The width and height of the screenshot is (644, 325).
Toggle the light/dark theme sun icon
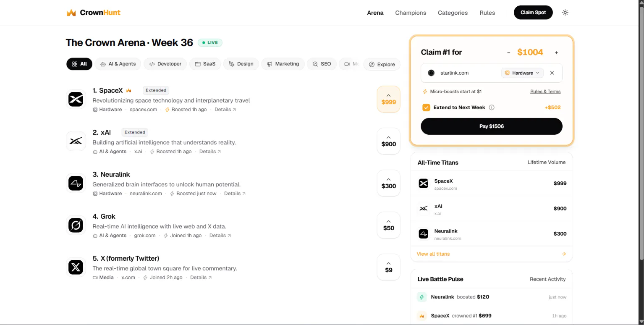click(x=565, y=13)
